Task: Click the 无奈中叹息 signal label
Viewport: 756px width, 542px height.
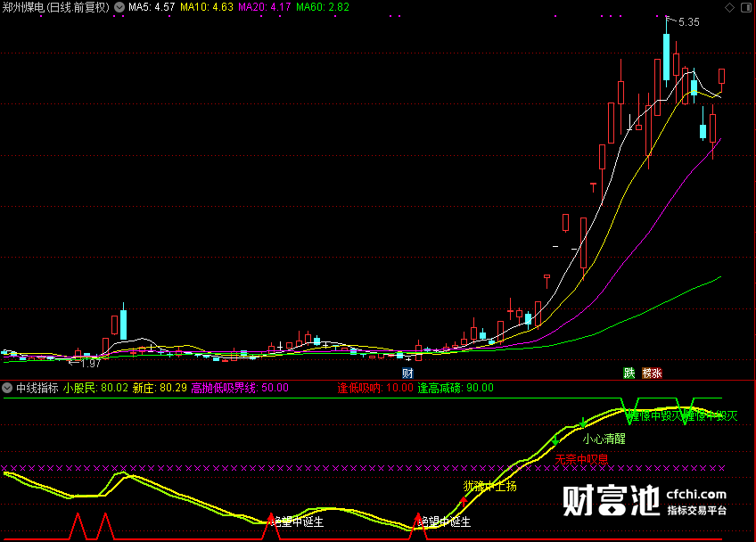Action: point(581,459)
